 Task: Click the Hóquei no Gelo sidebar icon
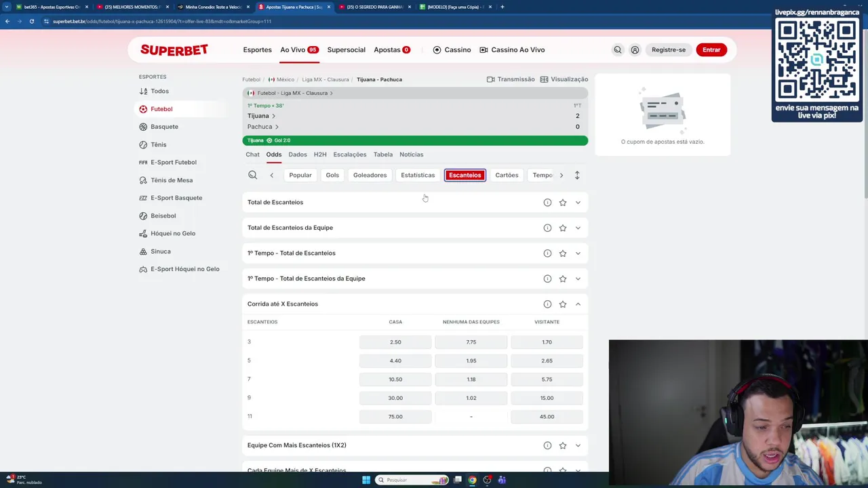143,233
